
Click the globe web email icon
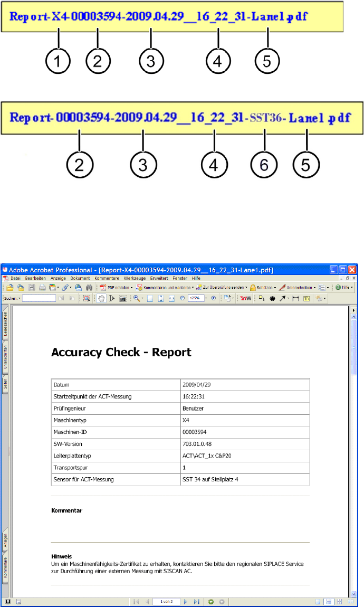click(78, 288)
